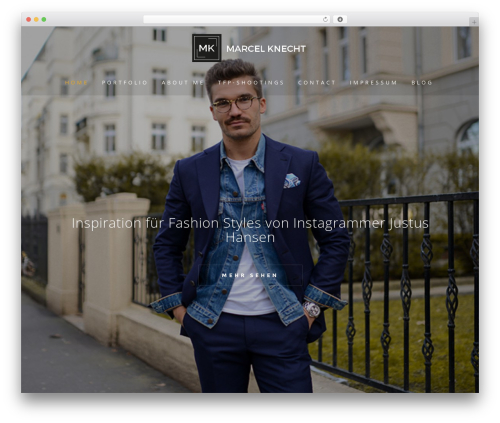The height and width of the screenshot is (423, 500).
Task: Click the Mehr Sehen button
Action: 250,275
